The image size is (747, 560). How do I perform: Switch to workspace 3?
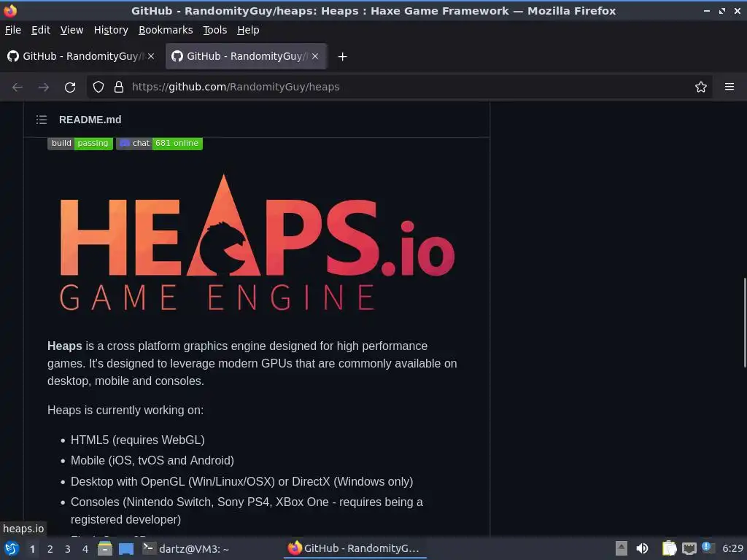68,549
